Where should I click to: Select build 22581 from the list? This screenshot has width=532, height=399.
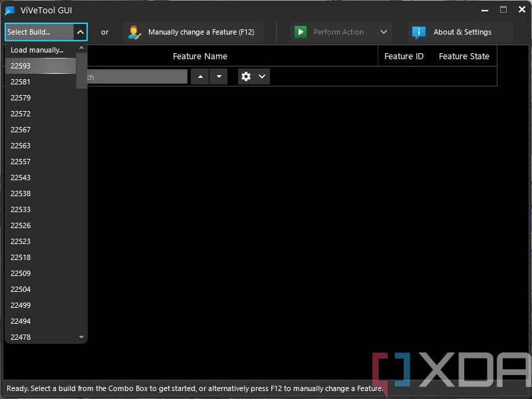click(41, 82)
